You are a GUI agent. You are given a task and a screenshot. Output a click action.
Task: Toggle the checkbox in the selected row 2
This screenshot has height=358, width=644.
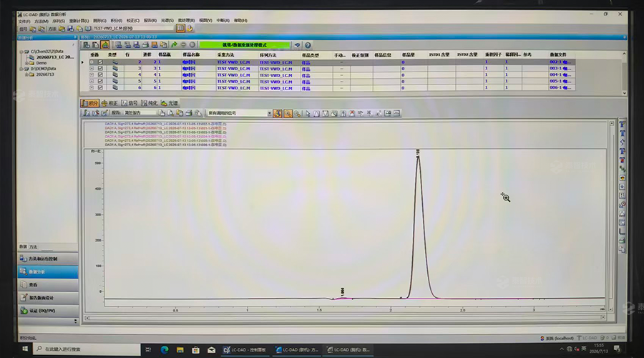(100, 62)
